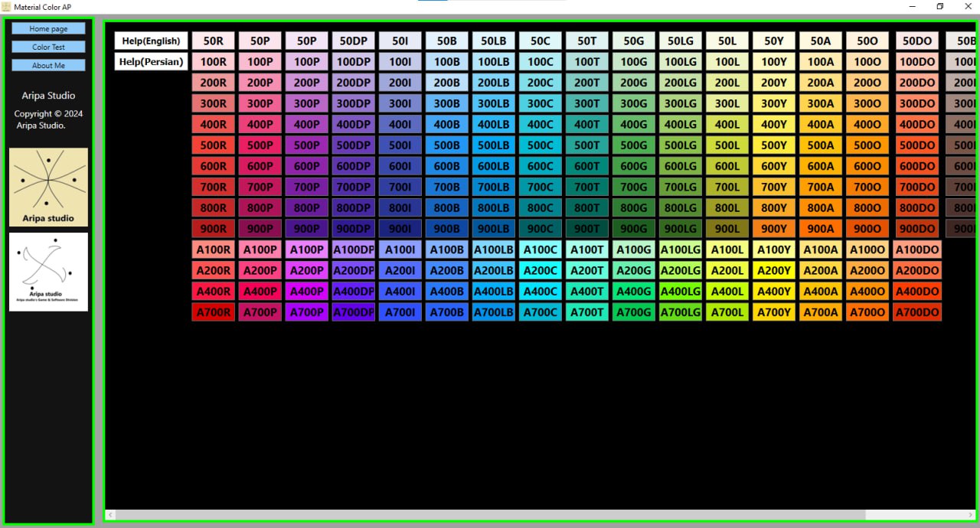Pick the A700A swatch
Image resolution: width=980 pixels, height=528 pixels.
[x=821, y=311]
